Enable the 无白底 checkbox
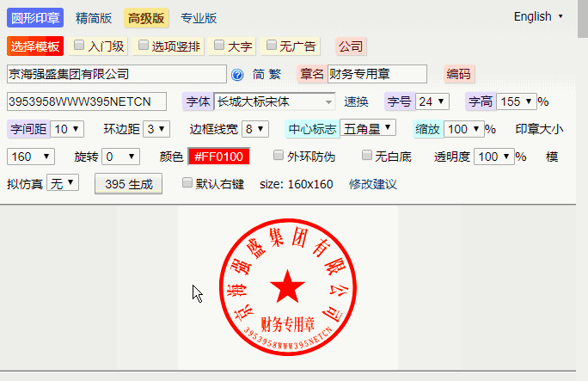 click(x=367, y=156)
